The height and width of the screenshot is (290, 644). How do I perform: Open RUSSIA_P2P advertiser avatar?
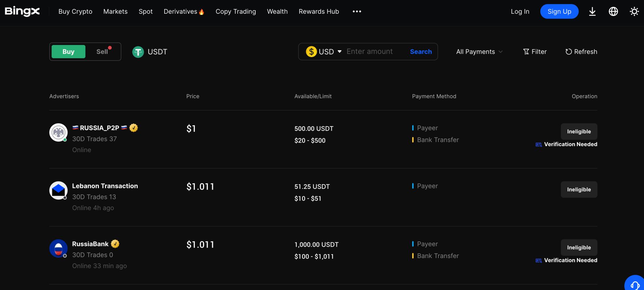pos(58,132)
